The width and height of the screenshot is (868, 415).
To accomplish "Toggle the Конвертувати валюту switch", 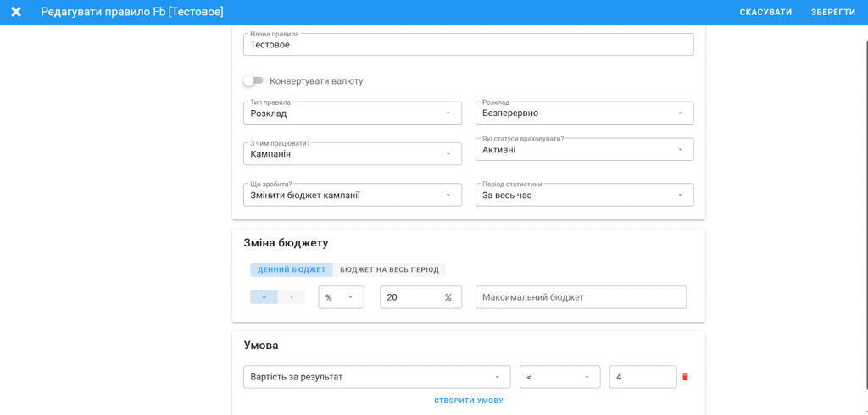I will pyautogui.click(x=253, y=80).
